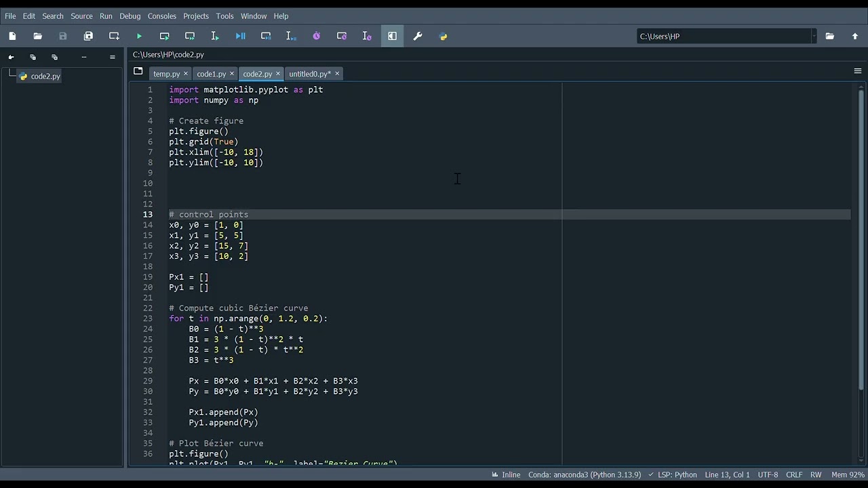Open the Help menu

point(281,16)
